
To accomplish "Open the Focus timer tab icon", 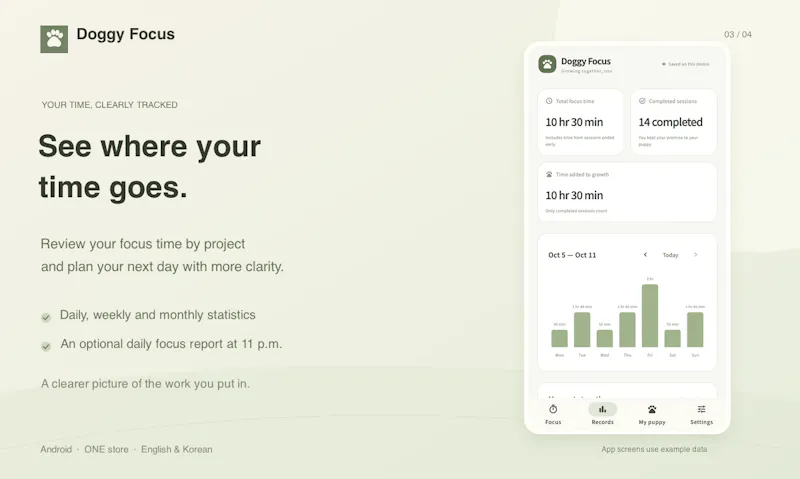I will 553,409.
